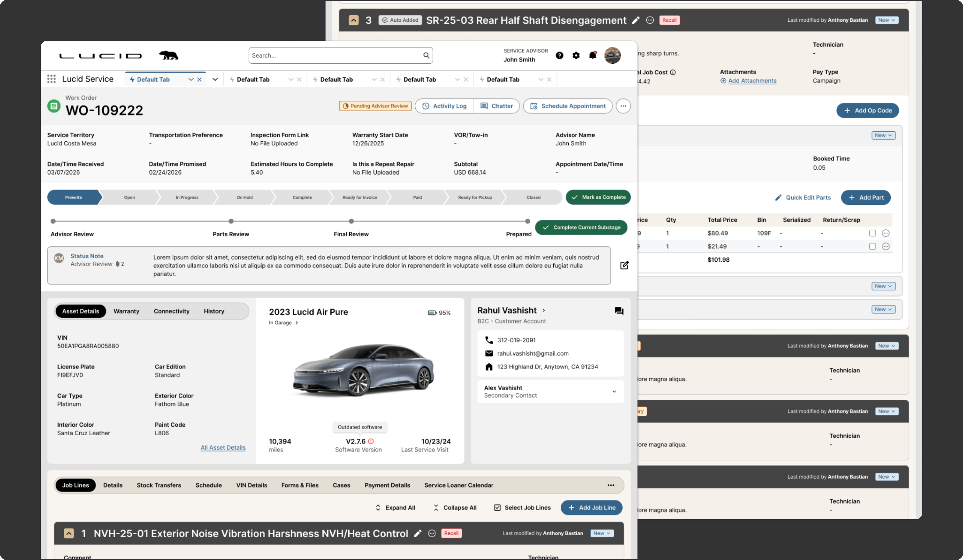Click the help question mark icon
Image resolution: width=963 pixels, height=560 pixels.
pos(559,55)
